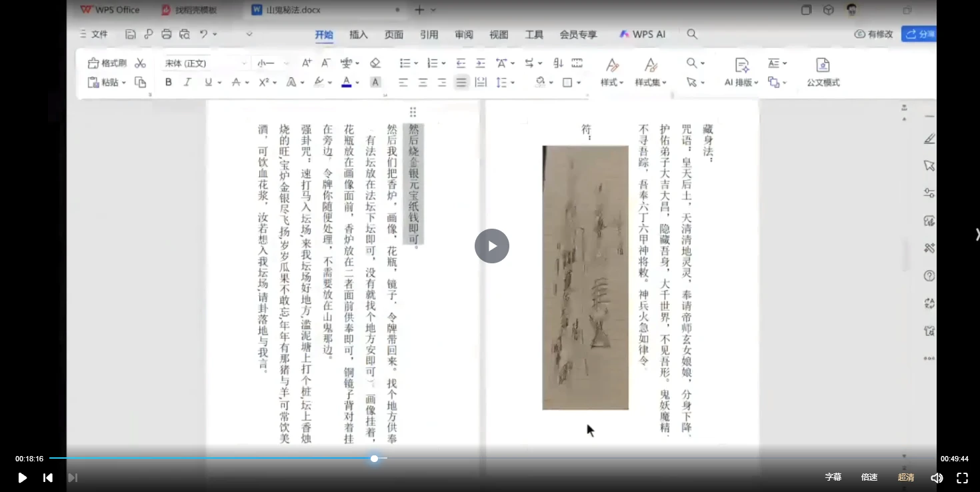Click the 山鬼秘法.docx document tab
The width and height of the screenshot is (980, 492).
tap(293, 10)
